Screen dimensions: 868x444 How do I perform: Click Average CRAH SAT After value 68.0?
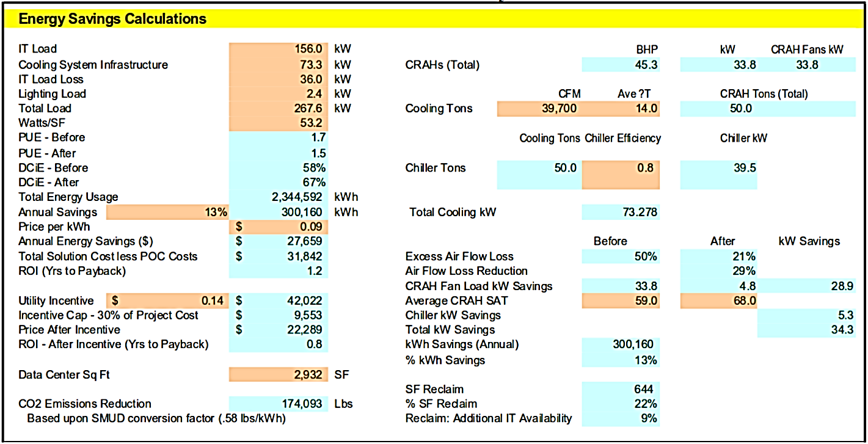[x=718, y=300]
